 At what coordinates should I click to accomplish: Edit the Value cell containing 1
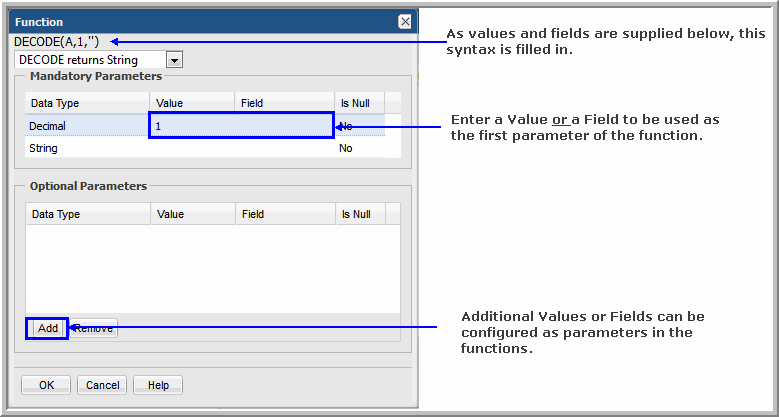click(x=192, y=127)
